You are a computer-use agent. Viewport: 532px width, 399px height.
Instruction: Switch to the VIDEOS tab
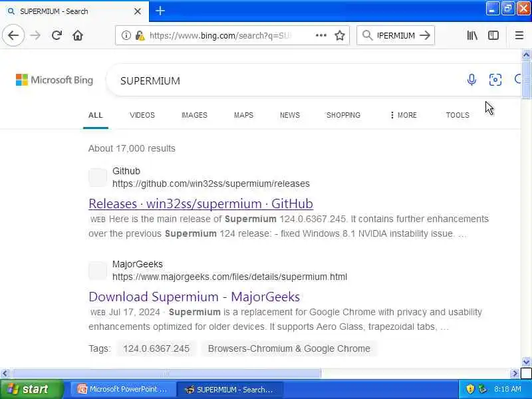coord(142,115)
